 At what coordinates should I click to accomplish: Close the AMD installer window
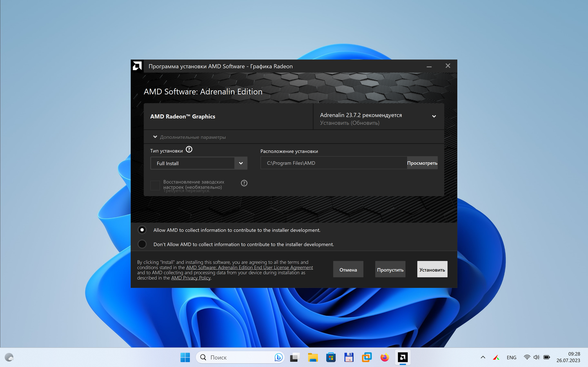pos(448,66)
